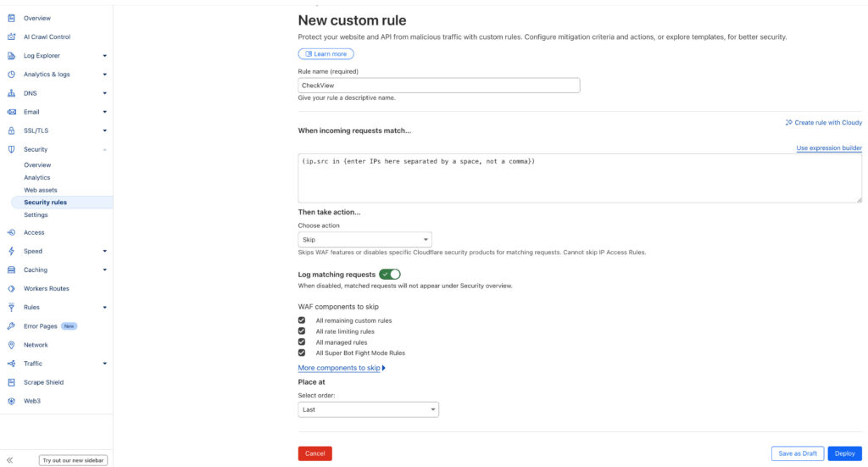Open Web assets under Security
Viewport: 868px width, 467px height.
[x=41, y=190]
